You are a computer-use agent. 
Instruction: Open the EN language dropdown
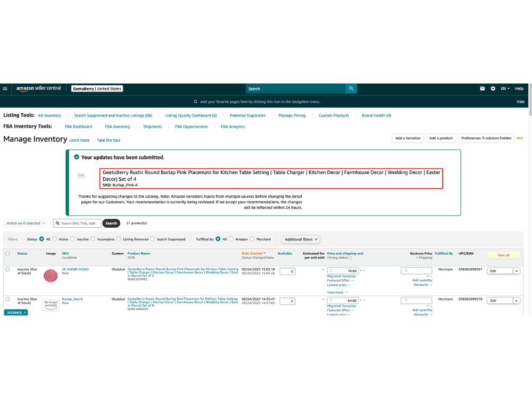point(505,88)
